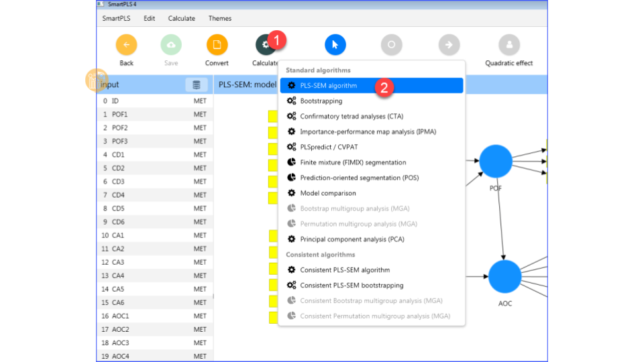The height and width of the screenshot is (362, 644).
Task: Click the gears icon beside Confirmatory tetrad analyses
Action: (x=291, y=116)
